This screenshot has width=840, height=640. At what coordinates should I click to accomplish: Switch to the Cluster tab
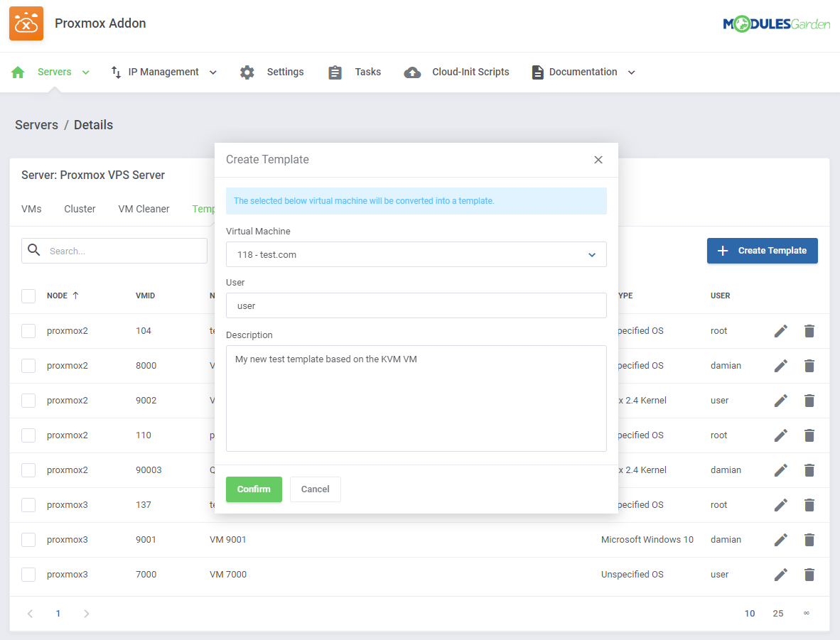[x=80, y=209]
